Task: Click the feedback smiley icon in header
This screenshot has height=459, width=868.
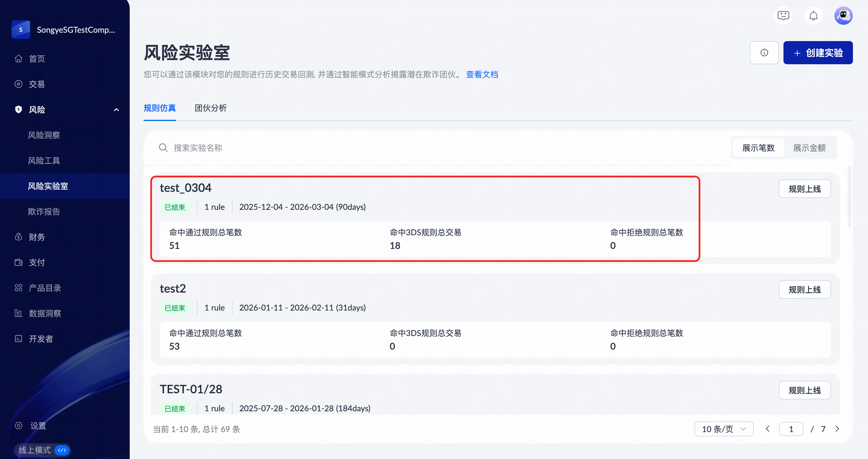Action: pos(783,16)
